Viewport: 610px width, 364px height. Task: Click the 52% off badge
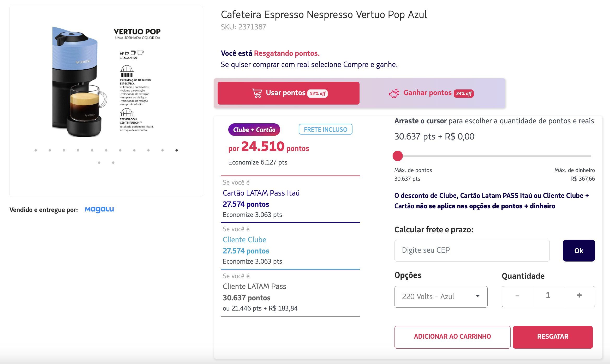[x=318, y=94]
